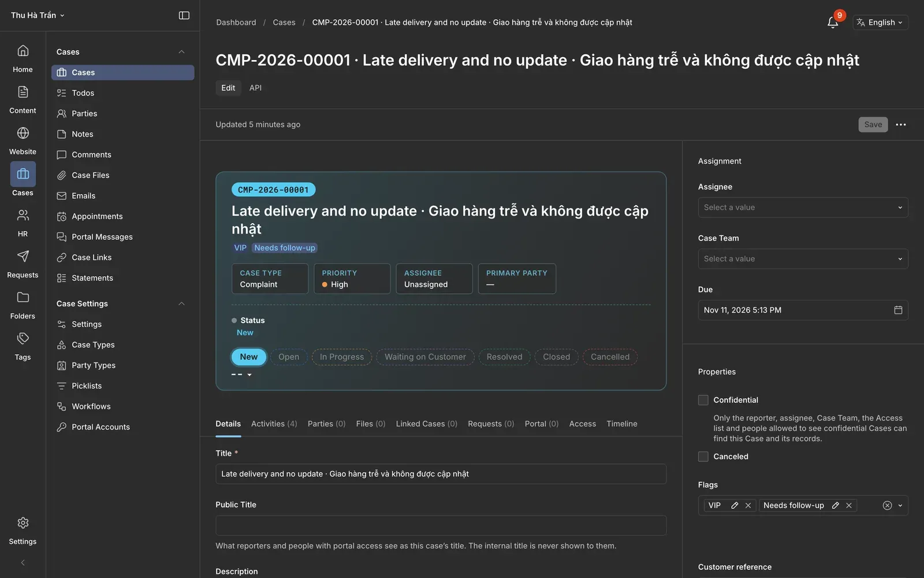Expand the Case Team select box
The height and width of the screenshot is (578, 924).
(803, 259)
